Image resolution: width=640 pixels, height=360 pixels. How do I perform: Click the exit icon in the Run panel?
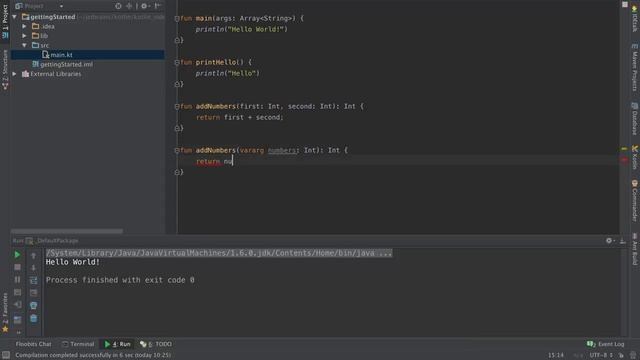17,304
